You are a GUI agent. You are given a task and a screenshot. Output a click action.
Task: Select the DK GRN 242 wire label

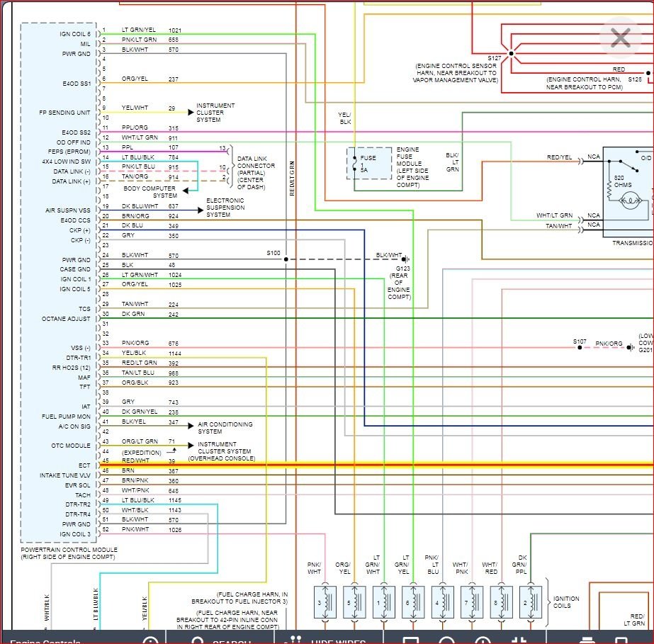[150, 314]
